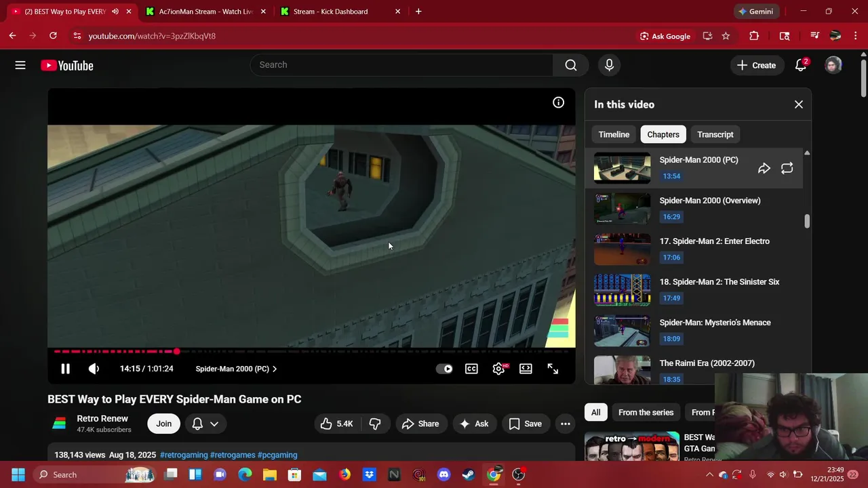Show hidden system tray icons chevron
This screenshot has height=488, width=868.
click(709, 474)
